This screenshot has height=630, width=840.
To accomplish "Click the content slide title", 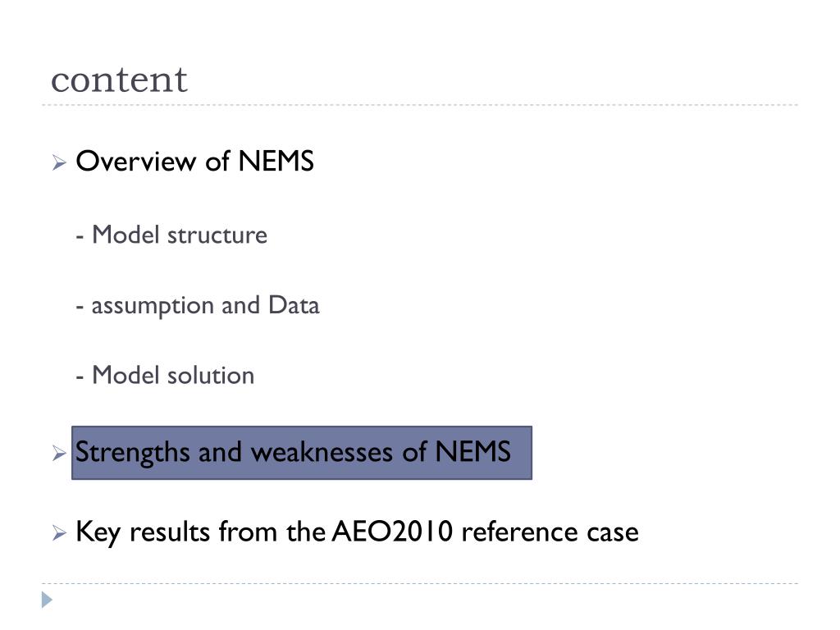I will 119,80.
